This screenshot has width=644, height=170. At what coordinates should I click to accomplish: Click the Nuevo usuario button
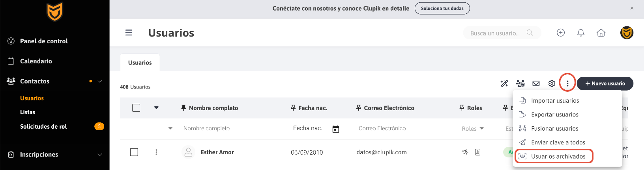(x=605, y=83)
